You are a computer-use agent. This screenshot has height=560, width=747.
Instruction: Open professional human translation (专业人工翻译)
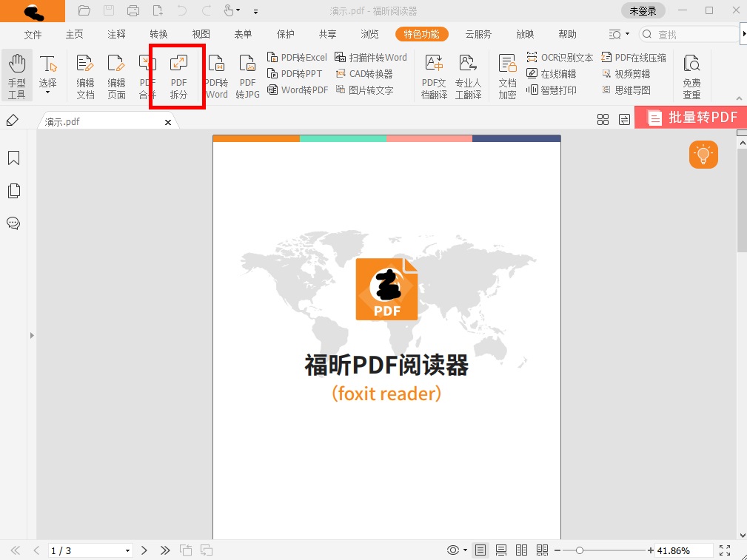click(469, 76)
